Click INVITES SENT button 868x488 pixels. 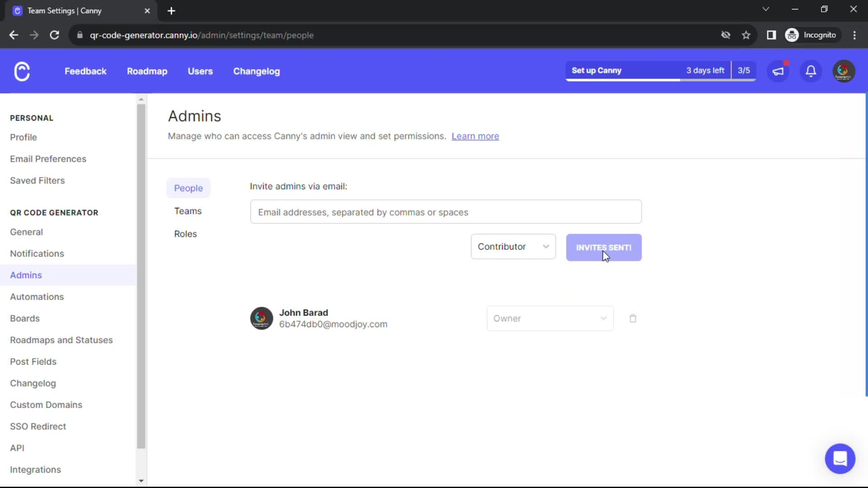[604, 247]
